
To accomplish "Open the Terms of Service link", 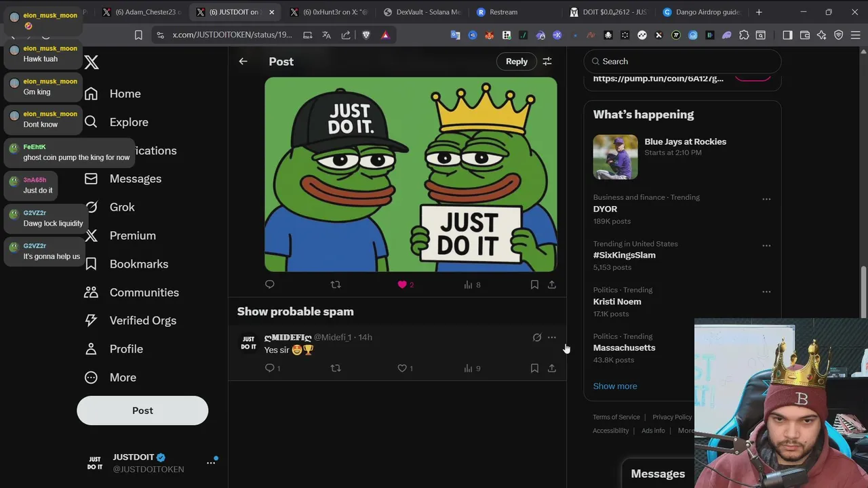I will click(616, 417).
